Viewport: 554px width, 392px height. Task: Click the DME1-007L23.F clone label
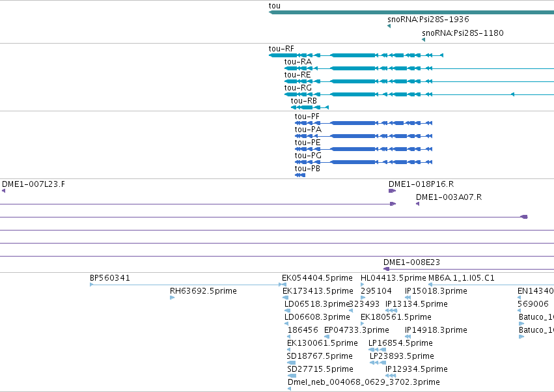click(x=34, y=184)
